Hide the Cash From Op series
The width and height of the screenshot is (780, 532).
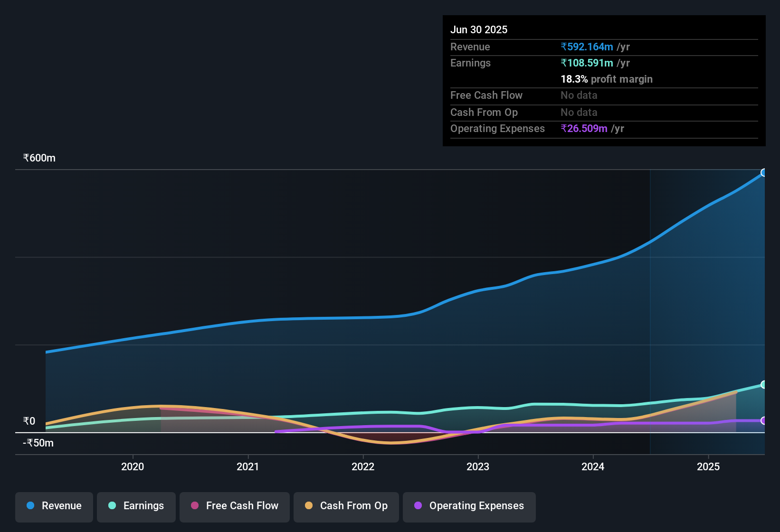pos(346,506)
